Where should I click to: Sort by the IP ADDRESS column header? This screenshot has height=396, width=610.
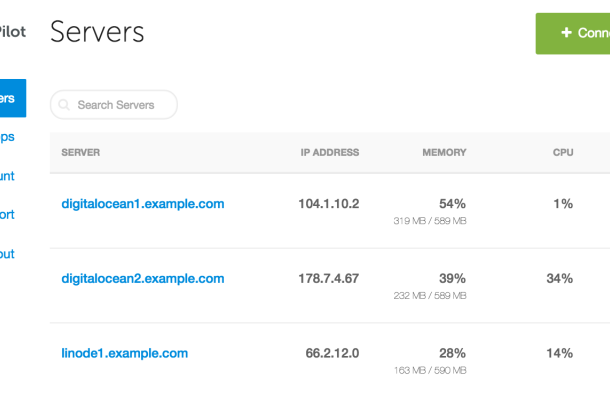[330, 152]
